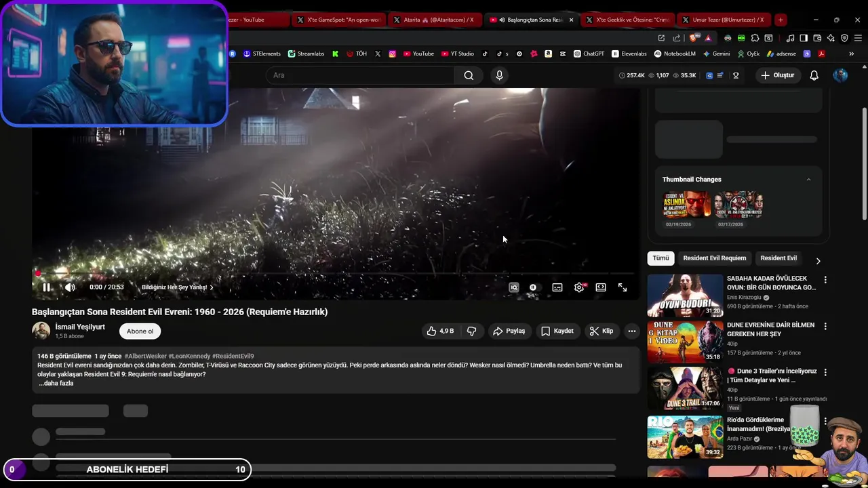Toggle subtitles/captions in the player
This screenshot has height=488, width=868.
point(557,287)
